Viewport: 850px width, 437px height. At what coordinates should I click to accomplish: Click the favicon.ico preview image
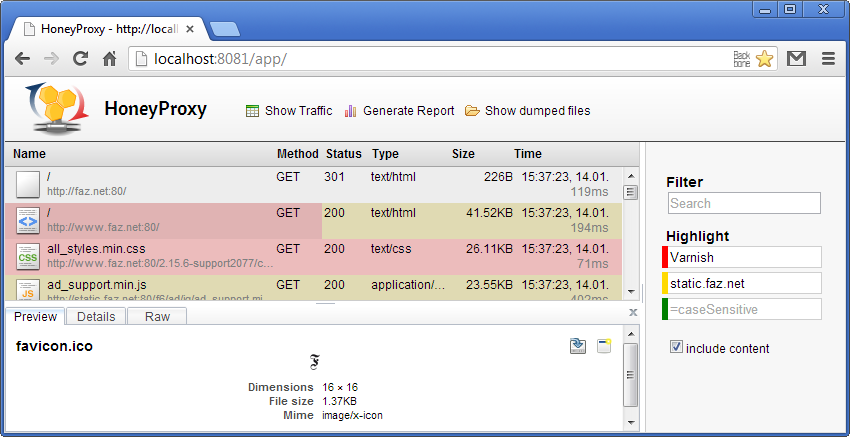click(314, 362)
